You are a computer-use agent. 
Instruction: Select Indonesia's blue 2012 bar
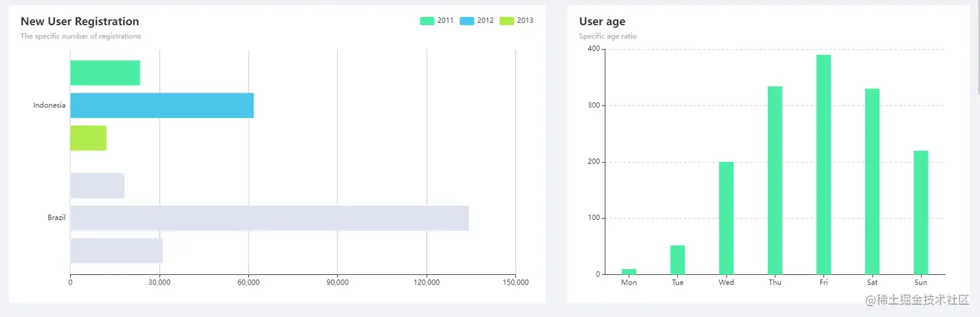point(161,106)
